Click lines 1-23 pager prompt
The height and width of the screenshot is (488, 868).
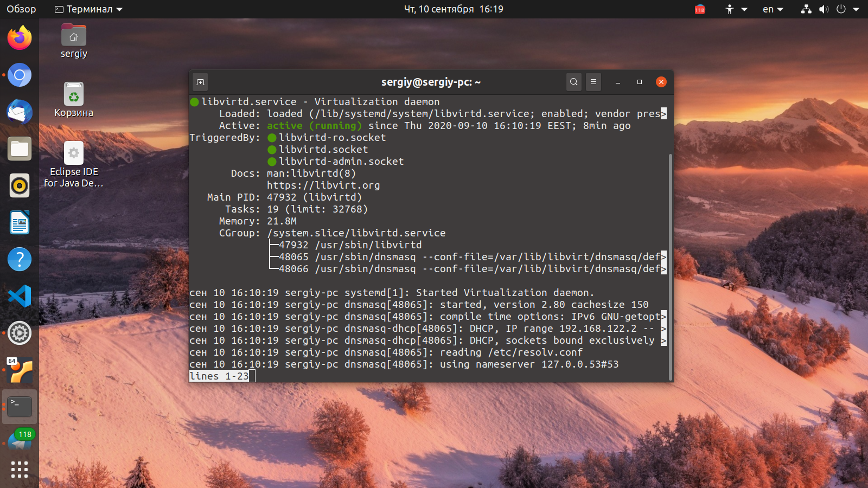pyautogui.click(x=219, y=376)
